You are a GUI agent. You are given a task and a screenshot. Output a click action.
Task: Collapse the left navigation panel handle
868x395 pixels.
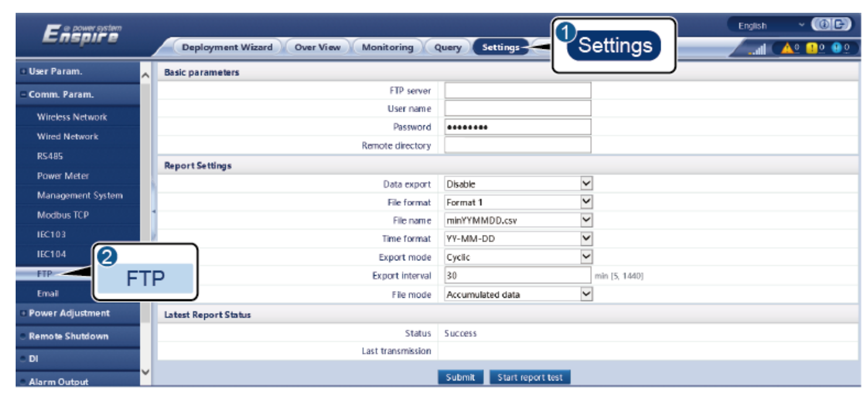[x=154, y=211]
